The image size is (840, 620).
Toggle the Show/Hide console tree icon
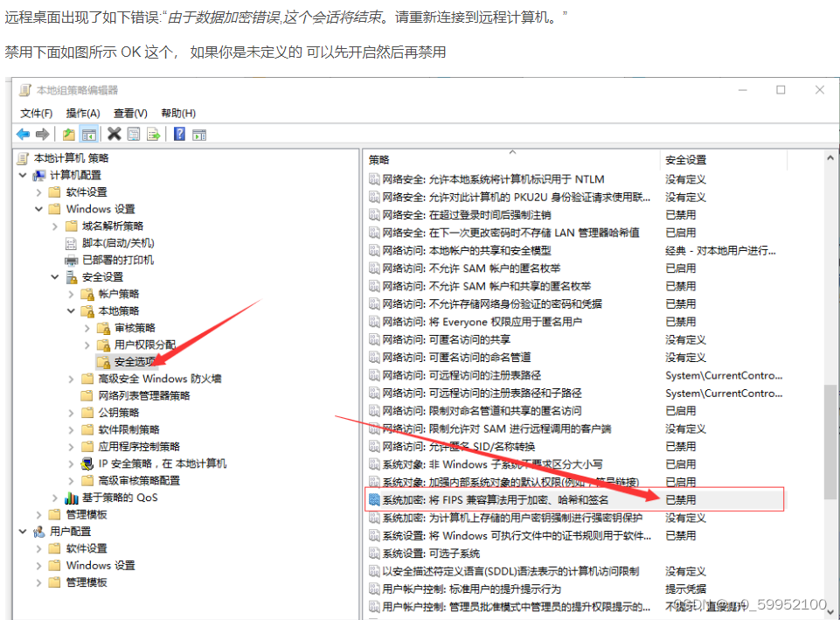coord(89,134)
